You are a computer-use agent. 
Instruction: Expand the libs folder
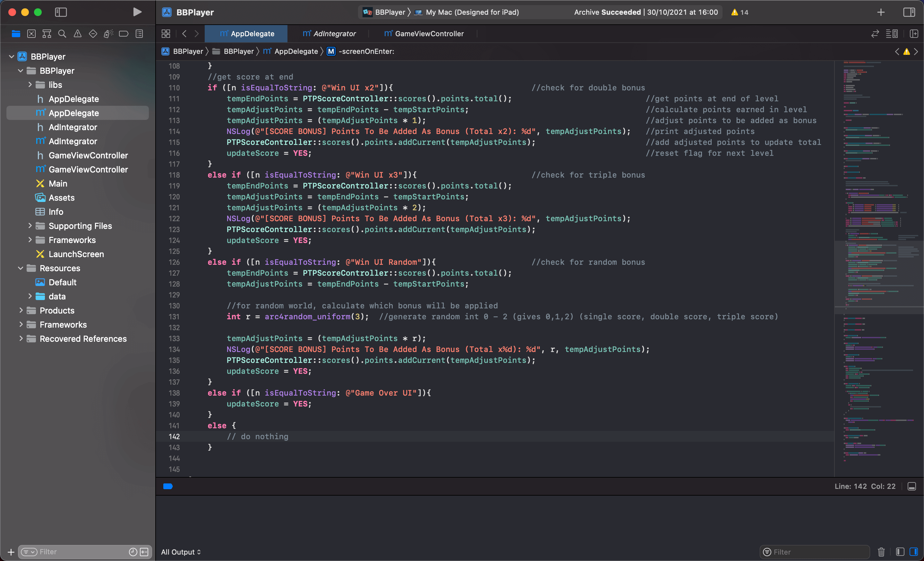(30, 85)
